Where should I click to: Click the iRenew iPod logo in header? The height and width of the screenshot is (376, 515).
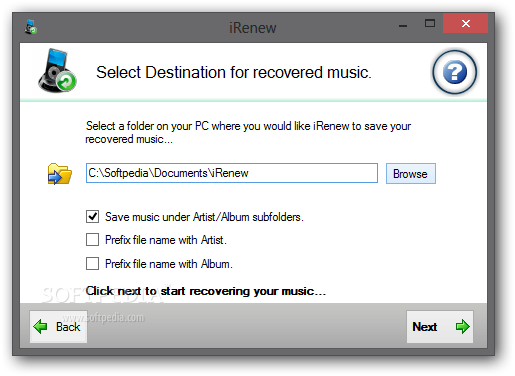click(57, 70)
